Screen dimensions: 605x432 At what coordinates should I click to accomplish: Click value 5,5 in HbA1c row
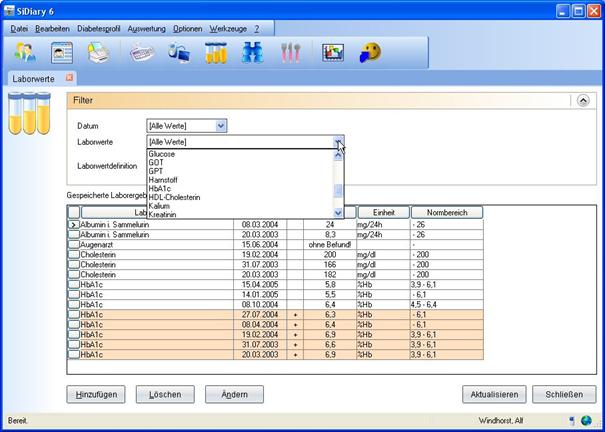pyautogui.click(x=330, y=295)
